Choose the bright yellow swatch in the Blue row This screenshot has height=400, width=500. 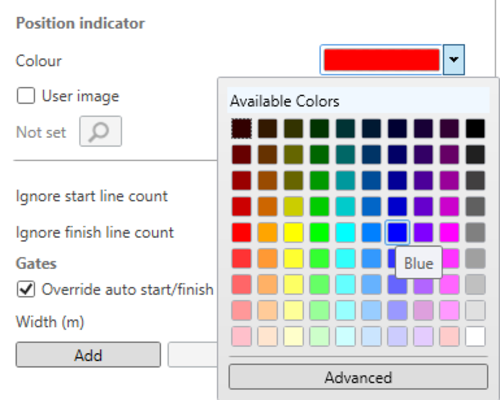click(x=293, y=232)
